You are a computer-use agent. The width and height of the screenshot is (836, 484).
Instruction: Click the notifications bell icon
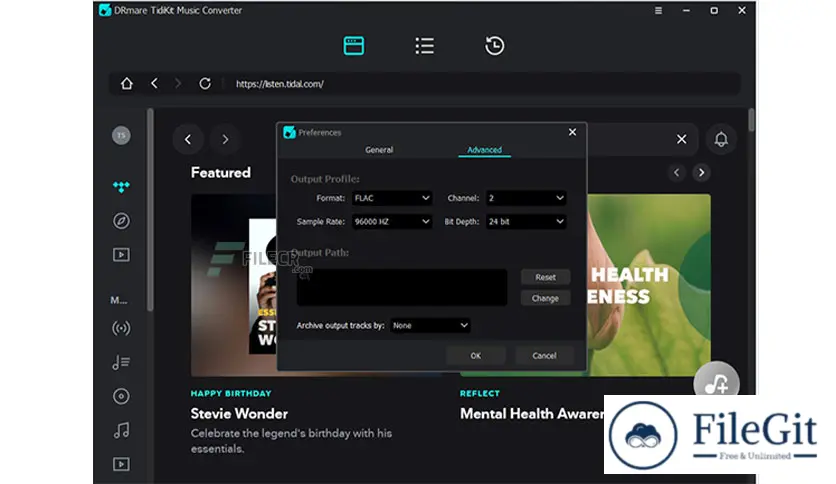tap(721, 139)
